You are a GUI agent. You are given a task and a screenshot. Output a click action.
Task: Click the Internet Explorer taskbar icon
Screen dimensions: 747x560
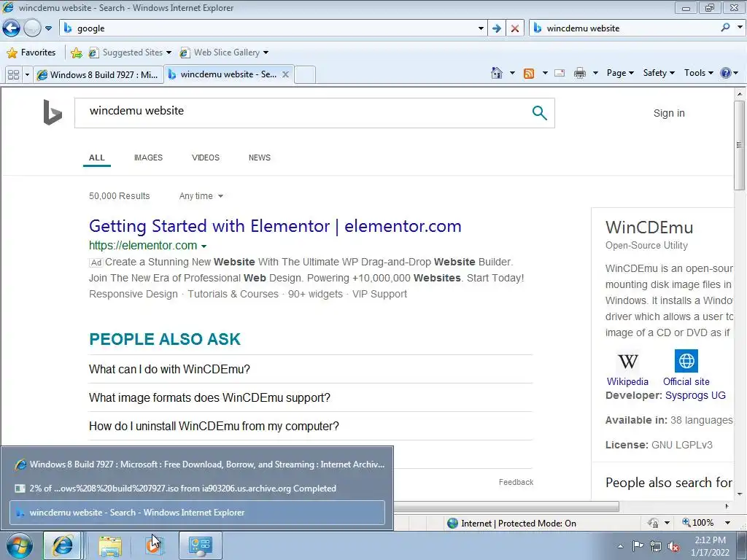63,545
